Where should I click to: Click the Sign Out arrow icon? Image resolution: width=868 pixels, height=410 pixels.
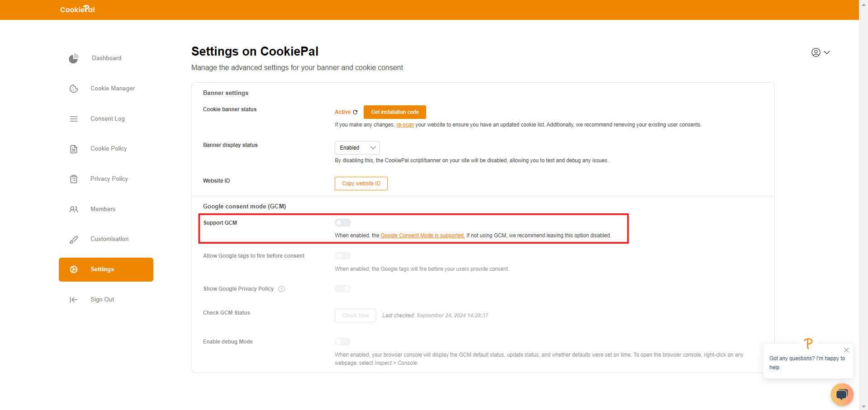[x=74, y=300]
